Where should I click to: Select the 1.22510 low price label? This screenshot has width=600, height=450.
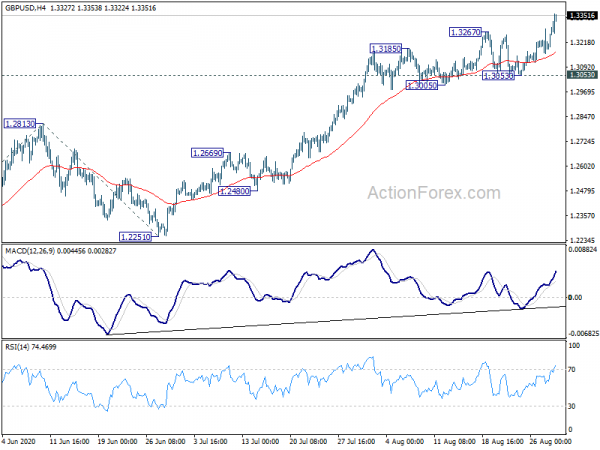pyautogui.click(x=135, y=237)
